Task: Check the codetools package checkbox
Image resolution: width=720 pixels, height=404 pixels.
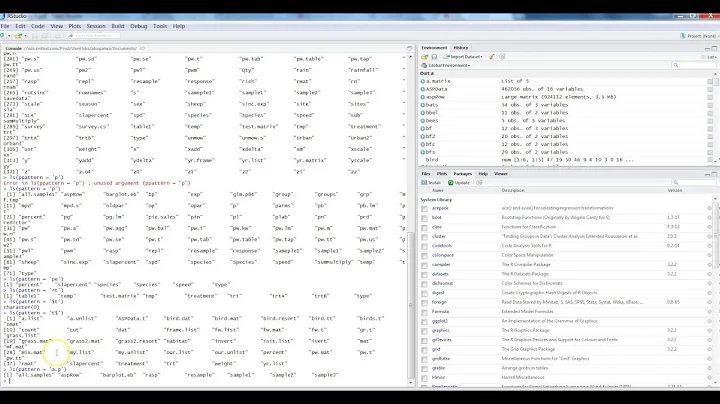Action: point(424,247)
